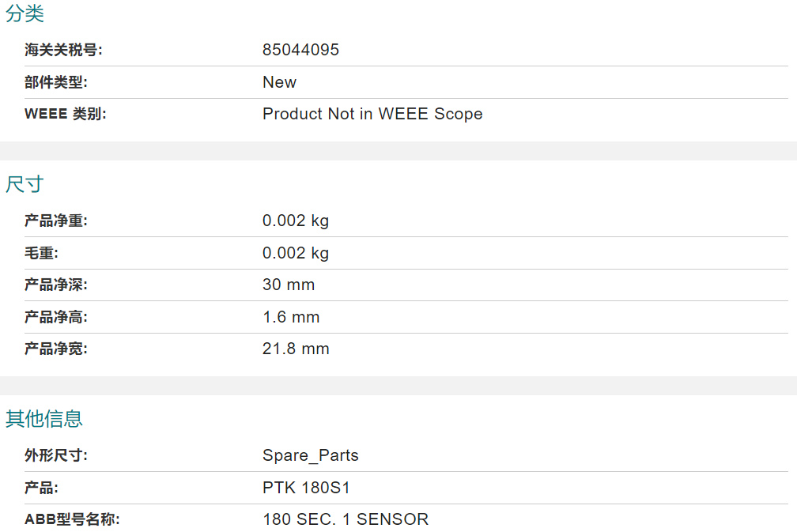
Task: Click the WEEE 类别 label
Action: pos(66,114)
